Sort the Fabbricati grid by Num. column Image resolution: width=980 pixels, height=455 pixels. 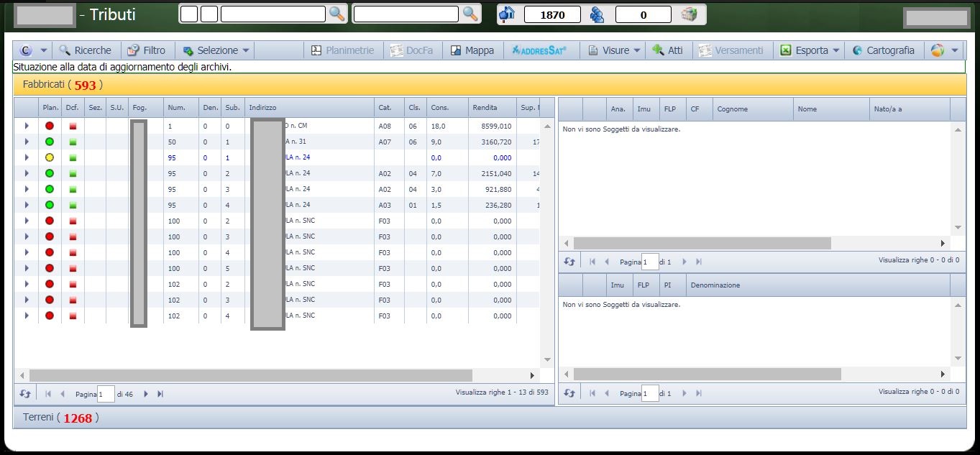click(x=181, y=108)
